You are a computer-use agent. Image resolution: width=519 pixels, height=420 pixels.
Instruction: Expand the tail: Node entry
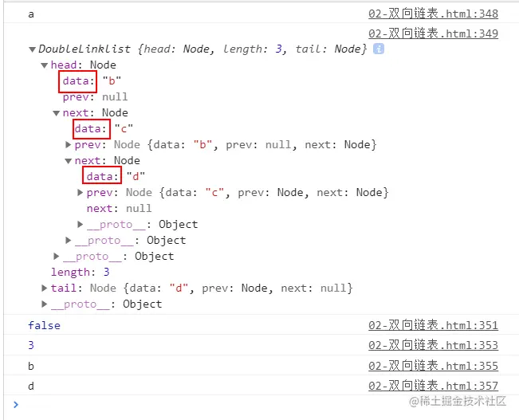point(45,288)
